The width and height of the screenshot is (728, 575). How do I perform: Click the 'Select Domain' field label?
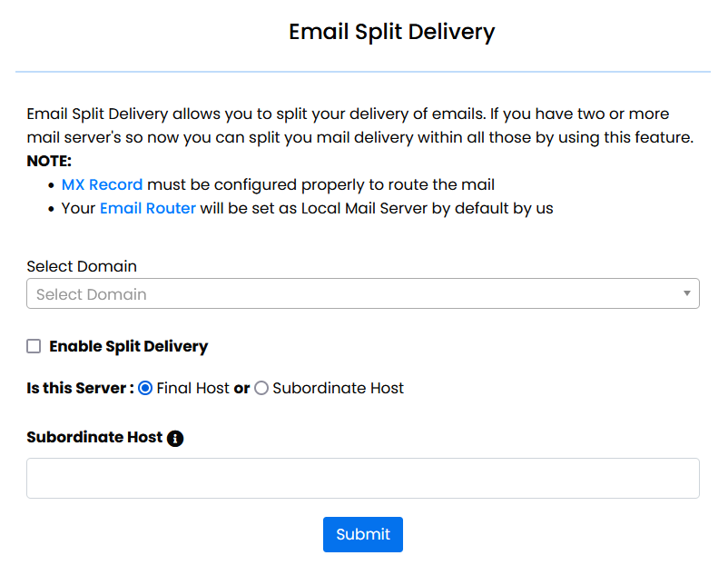click(82, 266)
